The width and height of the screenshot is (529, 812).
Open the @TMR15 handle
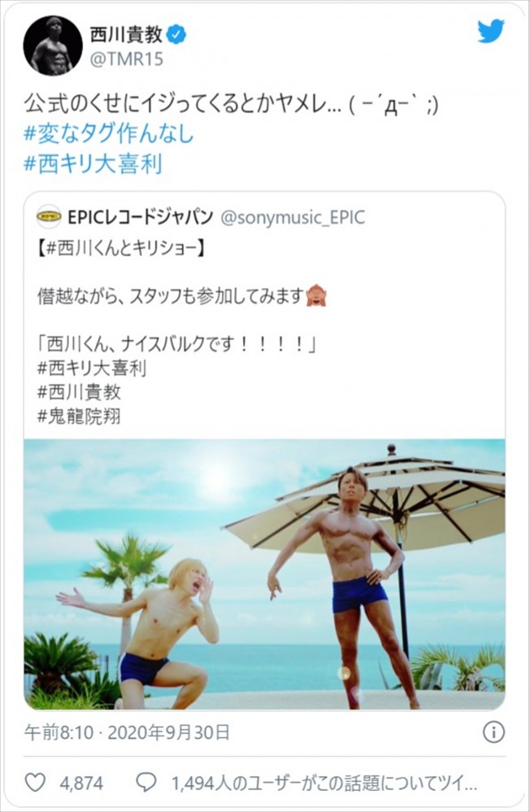pyautogui.click(x=126, y=59)
